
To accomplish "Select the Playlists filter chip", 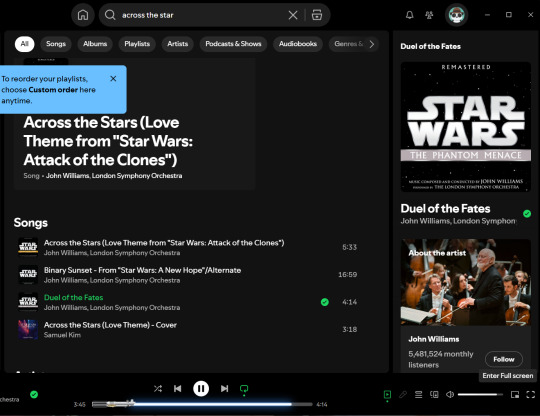I will (137, 44).
